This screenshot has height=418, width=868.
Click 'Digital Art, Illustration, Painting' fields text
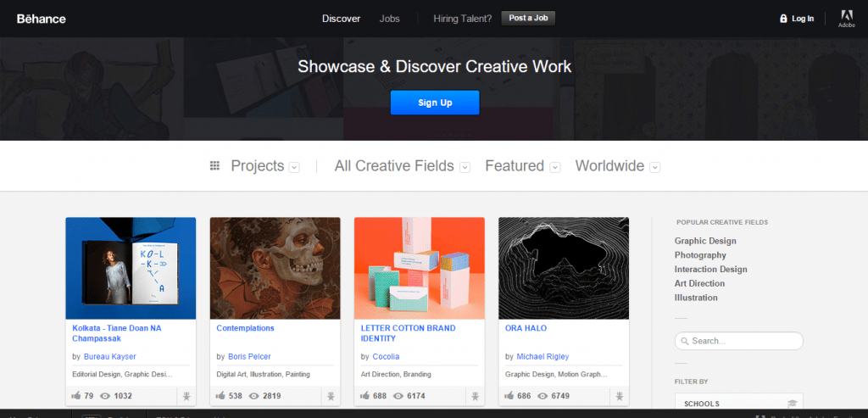[263, 374]
